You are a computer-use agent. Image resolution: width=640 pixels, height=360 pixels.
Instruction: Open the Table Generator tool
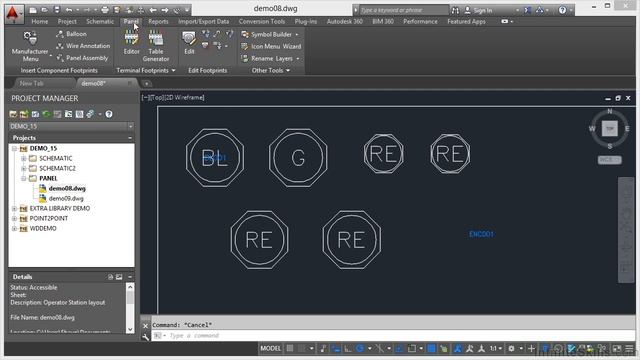[156, 46]
